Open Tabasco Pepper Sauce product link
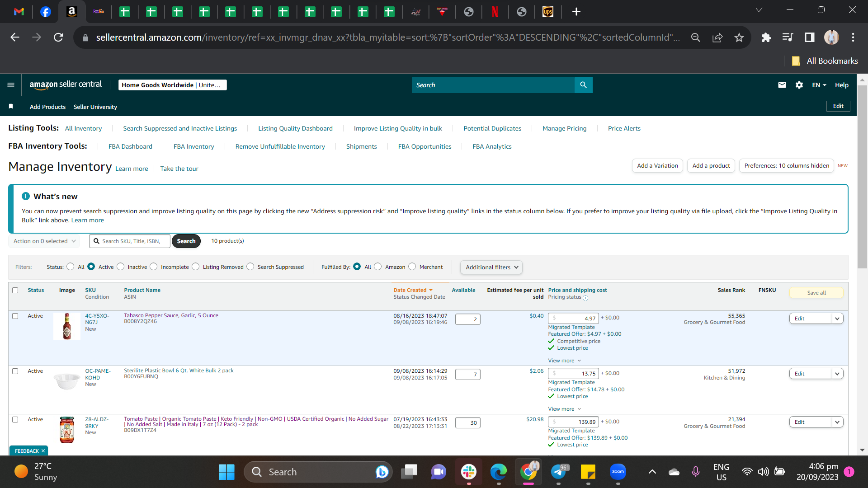 [x=171, y=315]
